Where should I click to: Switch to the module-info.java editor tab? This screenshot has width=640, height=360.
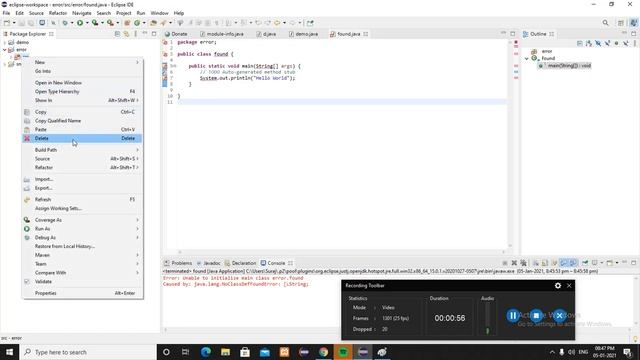click(x=222, y=34)
